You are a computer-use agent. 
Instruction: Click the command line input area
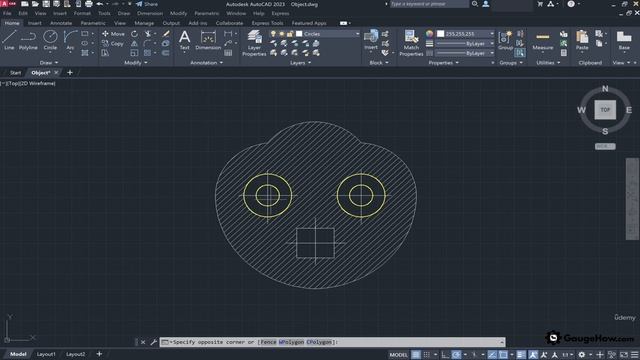pos(333,342)
